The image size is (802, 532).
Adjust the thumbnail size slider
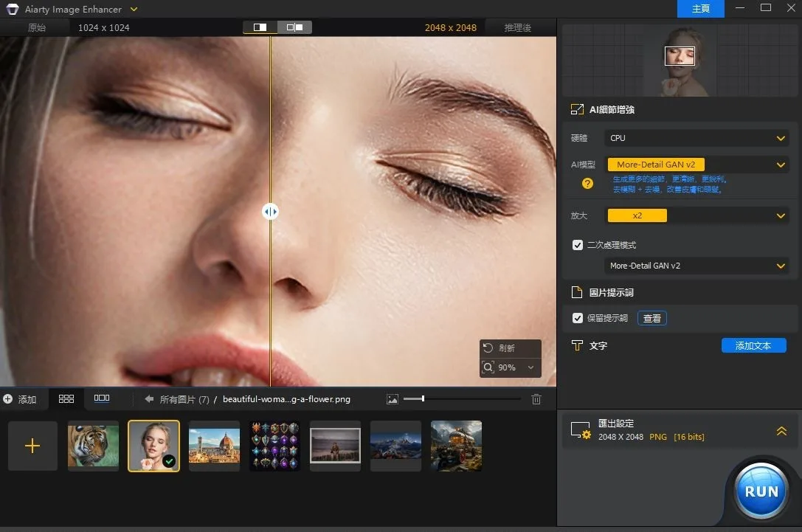(424, 399)
